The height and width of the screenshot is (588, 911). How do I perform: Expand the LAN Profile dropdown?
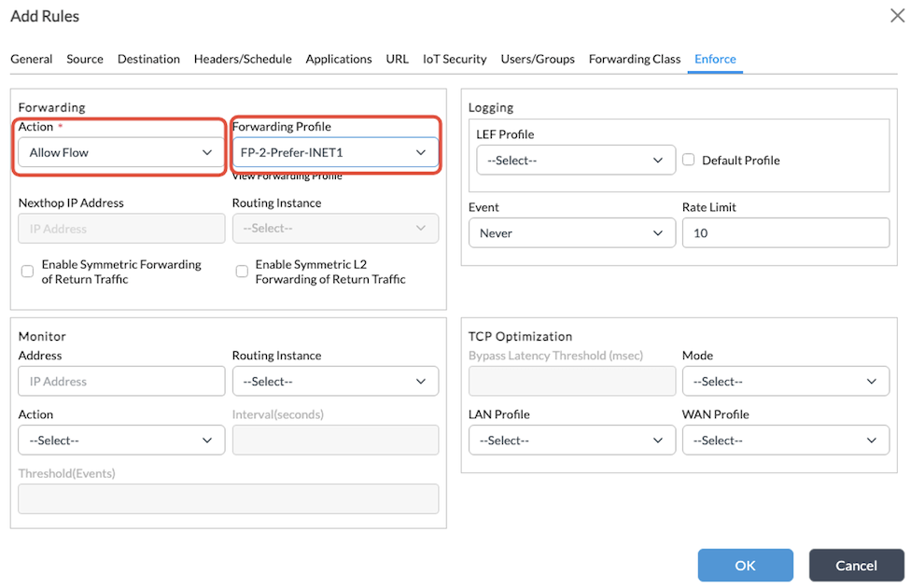click(571, 440)
